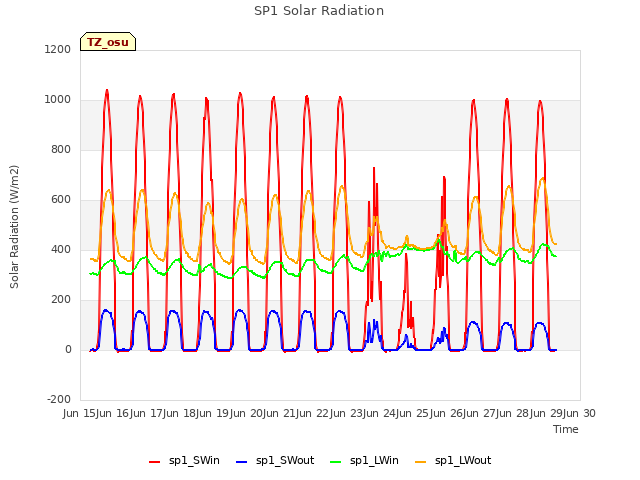Toggle the sp1_LWout legend entry
This screenshot has height=480, width=640.
[453, 460]
